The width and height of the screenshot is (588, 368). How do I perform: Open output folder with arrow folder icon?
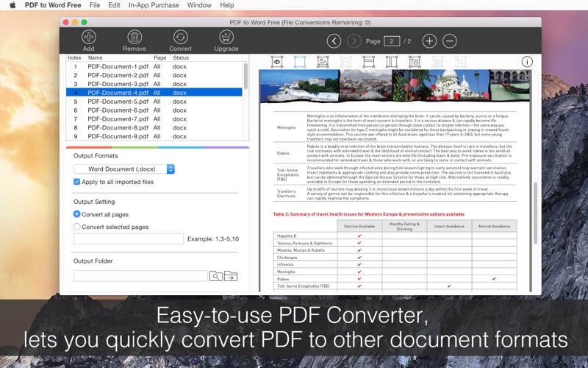[x=231, y=277]
